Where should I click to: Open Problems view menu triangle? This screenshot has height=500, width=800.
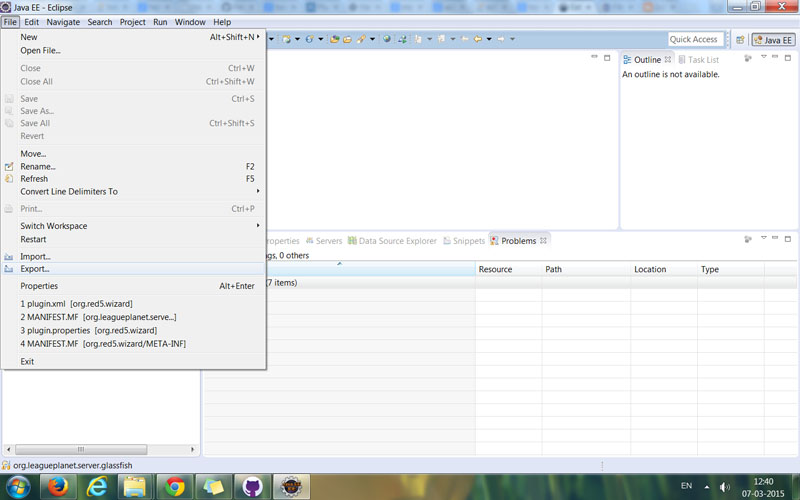click(x=764, y=238)
